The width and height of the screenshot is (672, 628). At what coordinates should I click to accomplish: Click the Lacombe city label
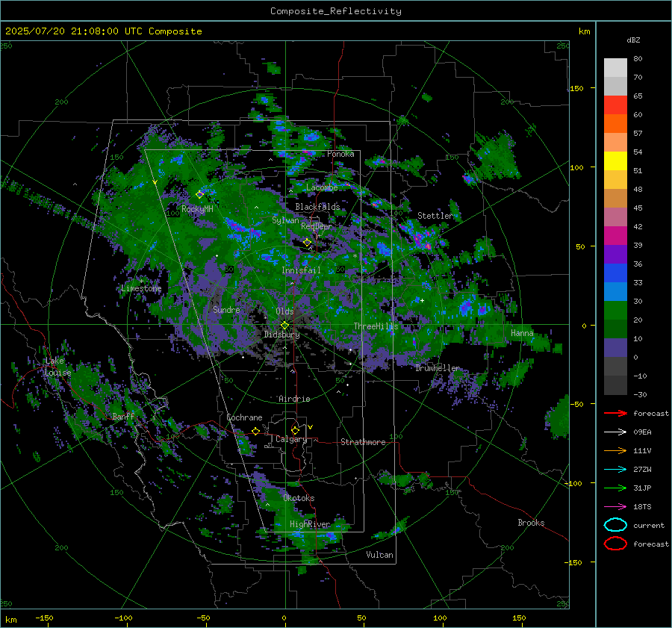pos(322,187)
